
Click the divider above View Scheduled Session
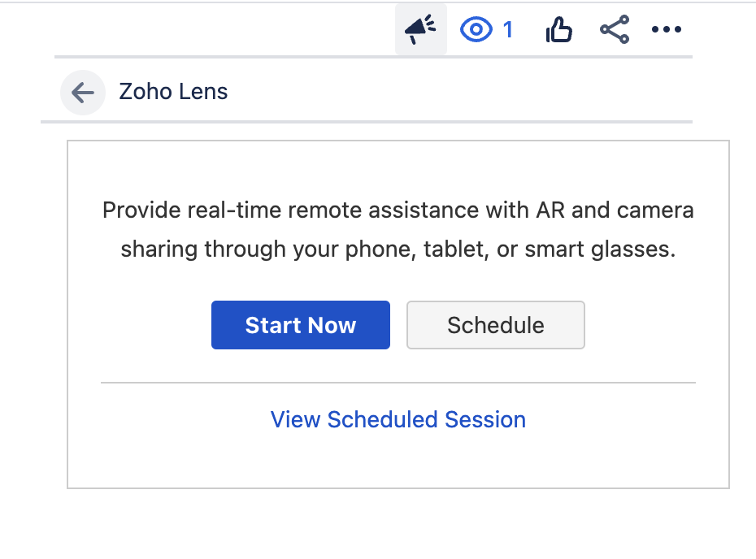click(x=398, y=382)
